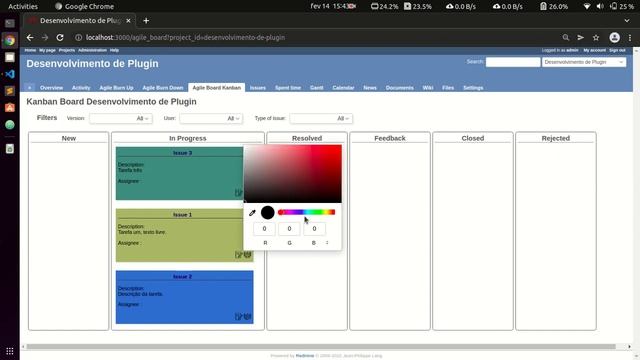This screenshot has height=360, width=640.
Task: Click the share page icon in address bar
Action: click(581, 38)
